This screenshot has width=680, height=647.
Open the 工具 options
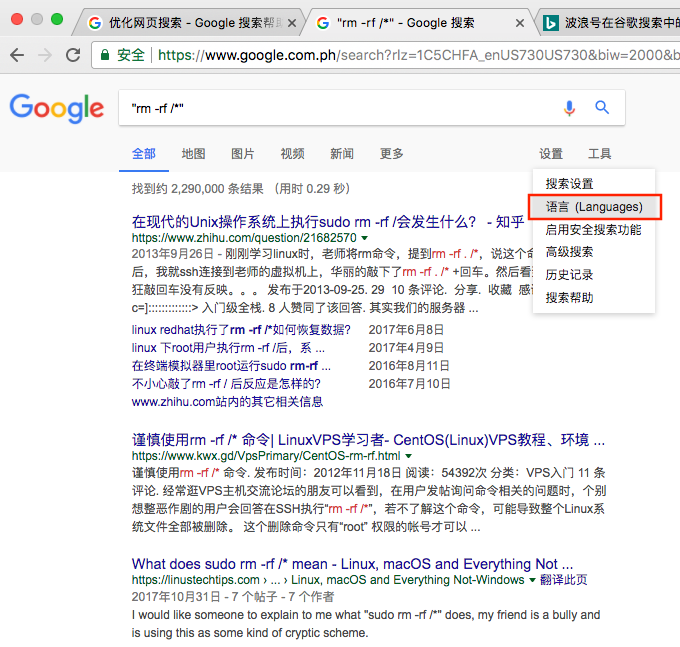pyautogui.click(x=599, y=154)
